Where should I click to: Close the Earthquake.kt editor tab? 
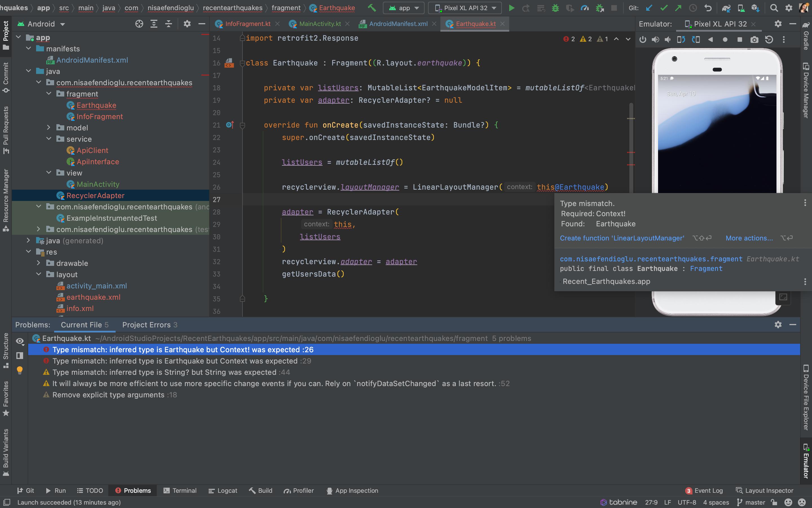pos(502,24)
